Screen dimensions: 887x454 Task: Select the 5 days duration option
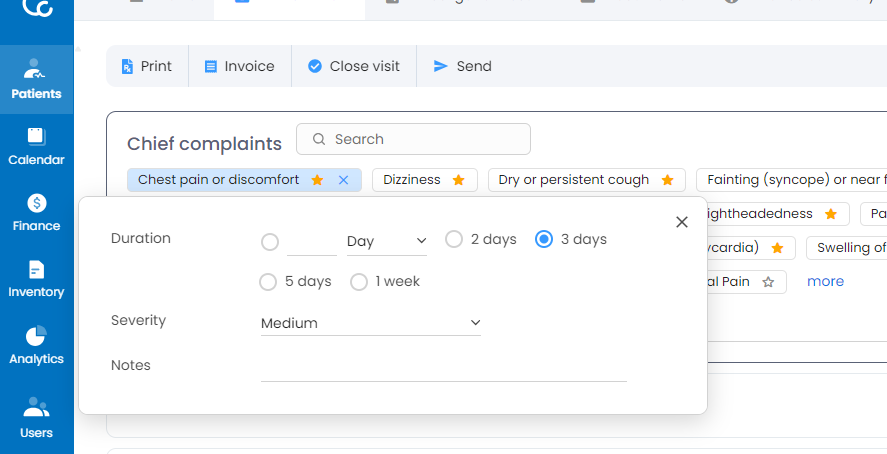point(268,282)
